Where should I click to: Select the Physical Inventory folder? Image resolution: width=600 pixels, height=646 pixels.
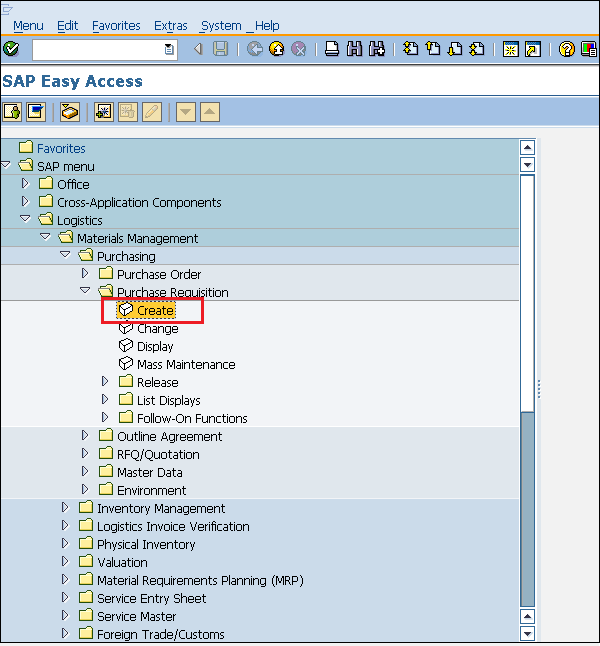pyautogui.click(x=146, y=545)
